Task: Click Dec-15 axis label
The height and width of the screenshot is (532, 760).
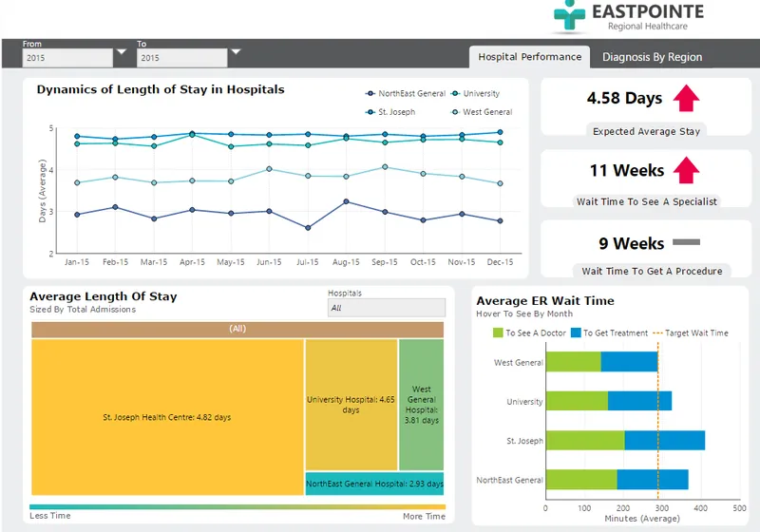Action: pos(500,262)
